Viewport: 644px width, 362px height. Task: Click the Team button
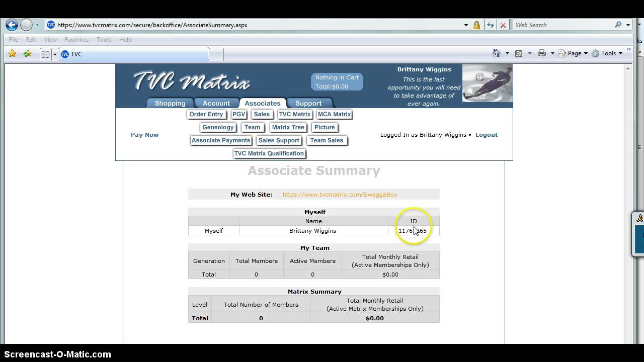click(252, 127)
